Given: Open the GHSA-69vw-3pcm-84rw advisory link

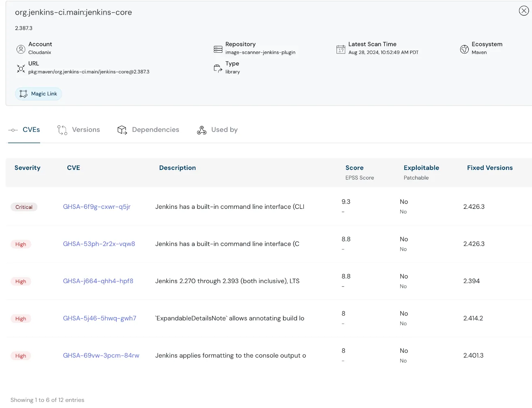Looking at the screenshot, I should (x=101, y=356).
